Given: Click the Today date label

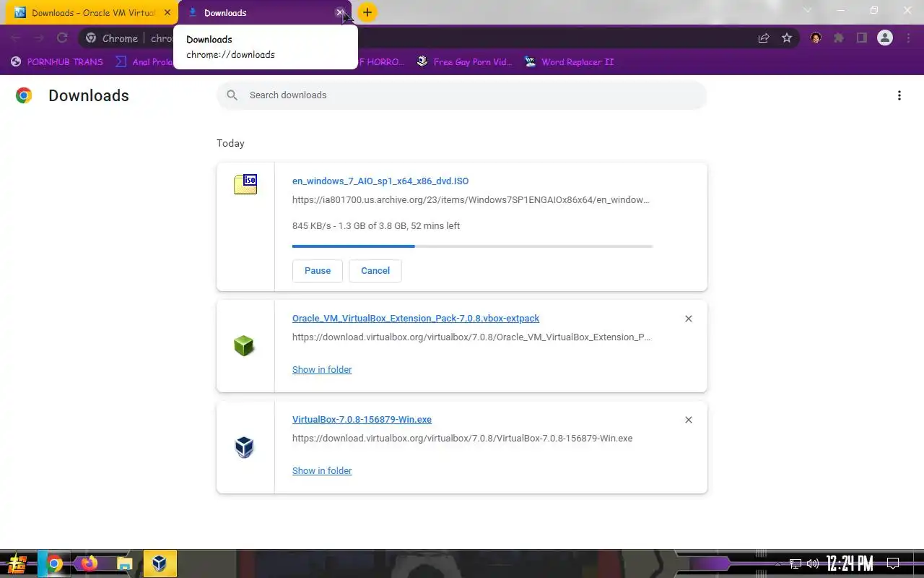Looking at the screenshot, I should point(231,143).
